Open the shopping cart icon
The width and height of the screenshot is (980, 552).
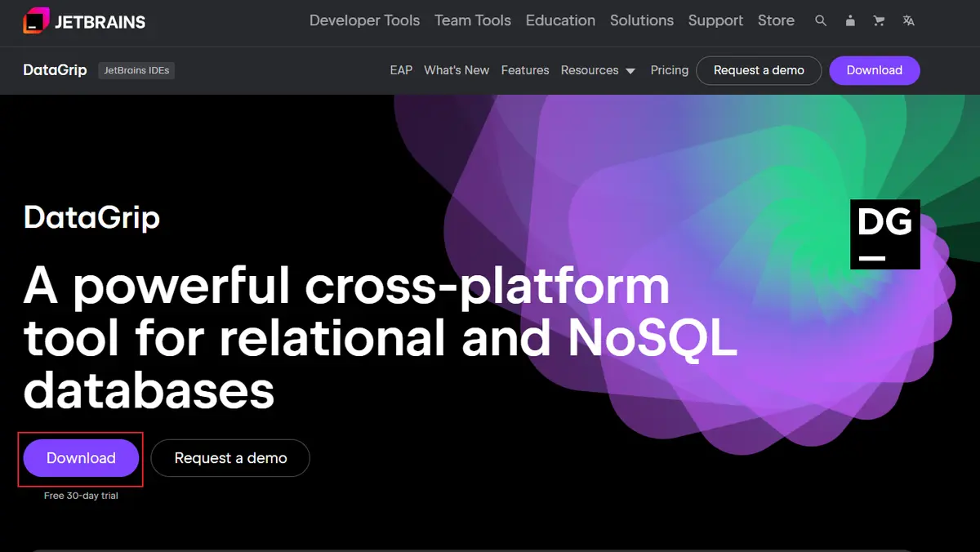880,21
